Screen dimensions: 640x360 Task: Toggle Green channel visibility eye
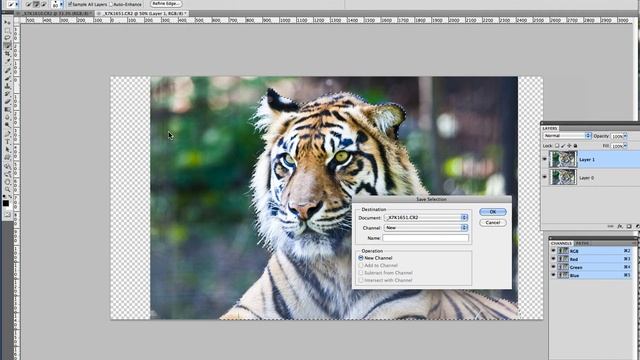[x=553, y=267]
